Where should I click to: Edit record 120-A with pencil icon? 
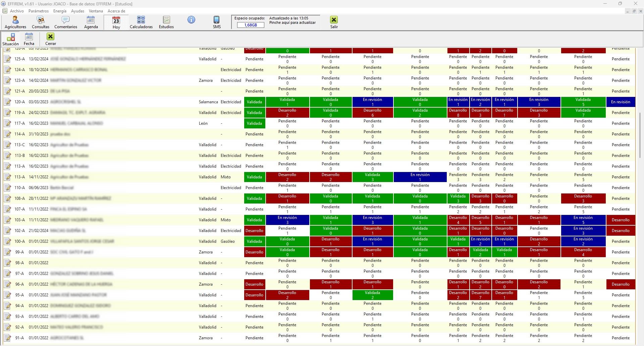(7, 102)
